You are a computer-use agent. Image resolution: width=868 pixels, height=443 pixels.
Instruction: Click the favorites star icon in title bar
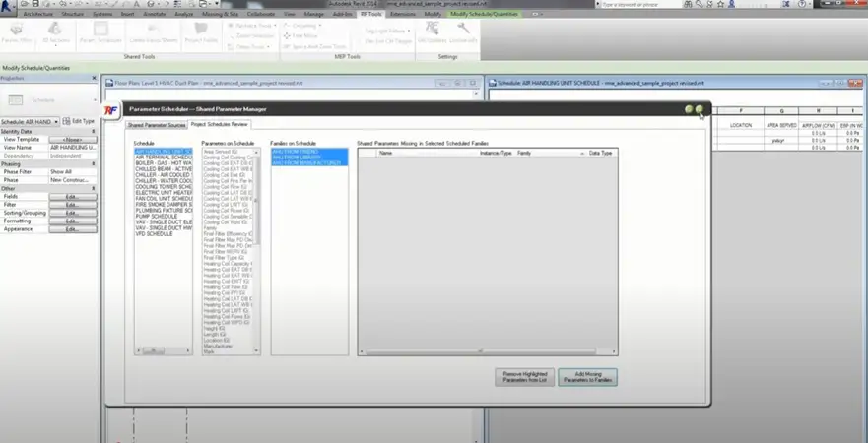click(721, 4)
